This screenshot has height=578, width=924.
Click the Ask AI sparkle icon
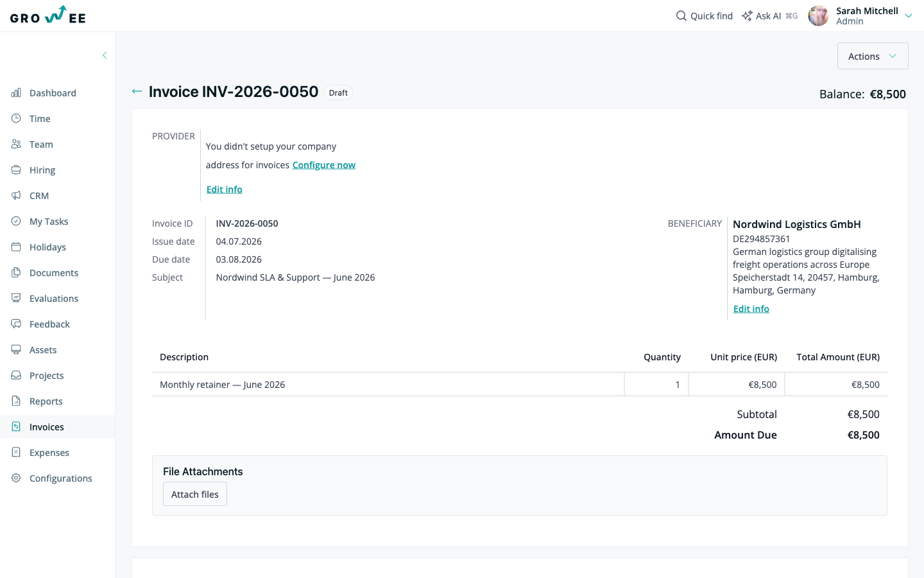pos(747,15)
